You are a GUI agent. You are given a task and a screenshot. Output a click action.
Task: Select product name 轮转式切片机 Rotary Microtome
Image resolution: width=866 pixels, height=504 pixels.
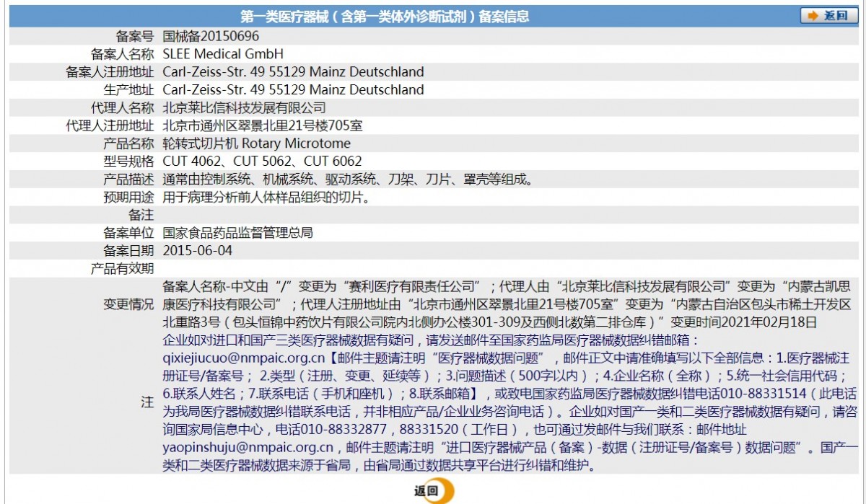coord(257,143)
